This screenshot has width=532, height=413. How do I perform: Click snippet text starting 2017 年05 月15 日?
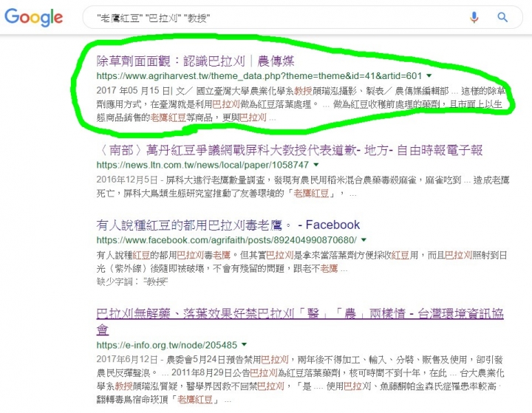point(301,104)
